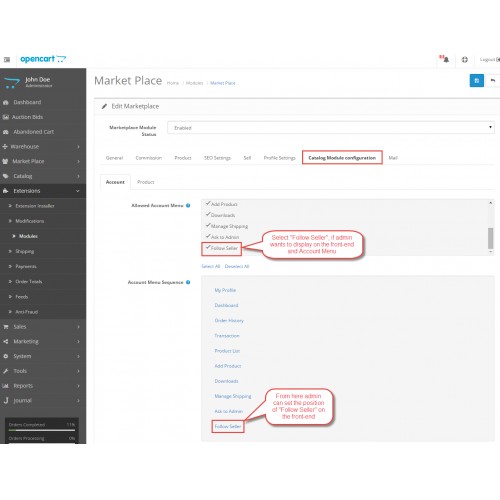The image size is (500, 500).
Task: Toggle the hamburger menu icon
Action: [7, 60]
